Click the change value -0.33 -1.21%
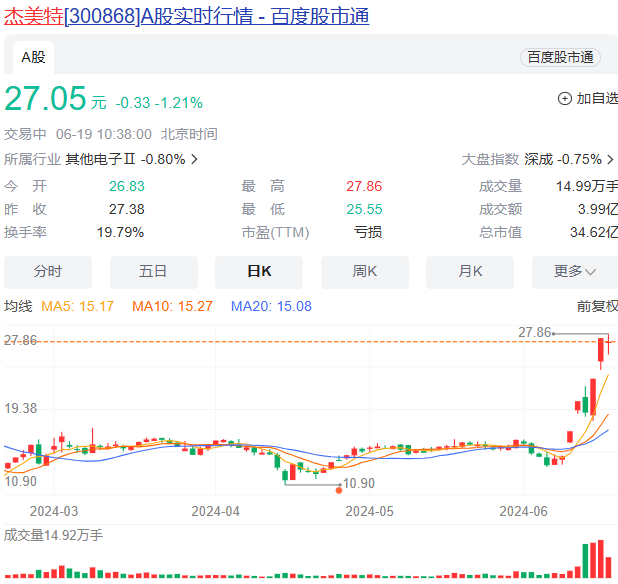This screenshot has width=618, height=584. (159, 103)
